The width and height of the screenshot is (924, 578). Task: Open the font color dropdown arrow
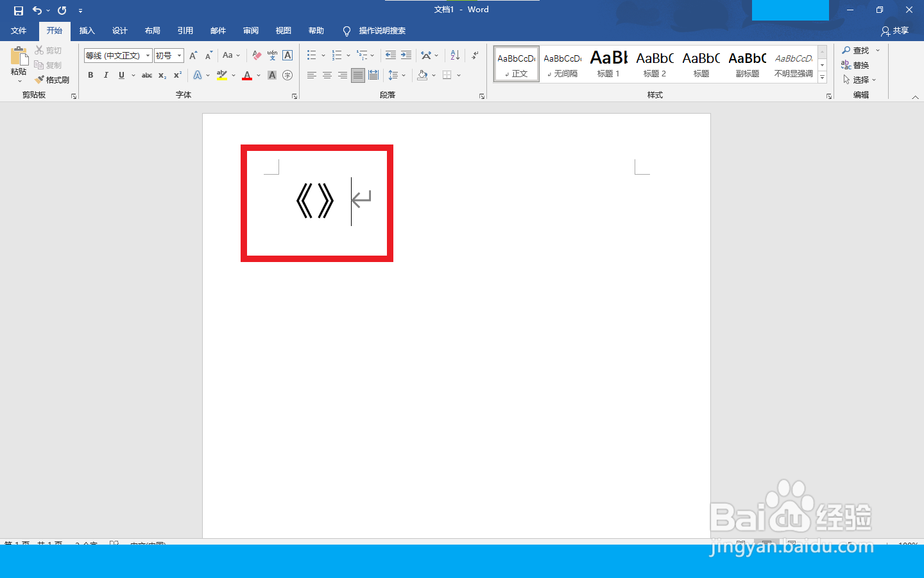point(259,75)
